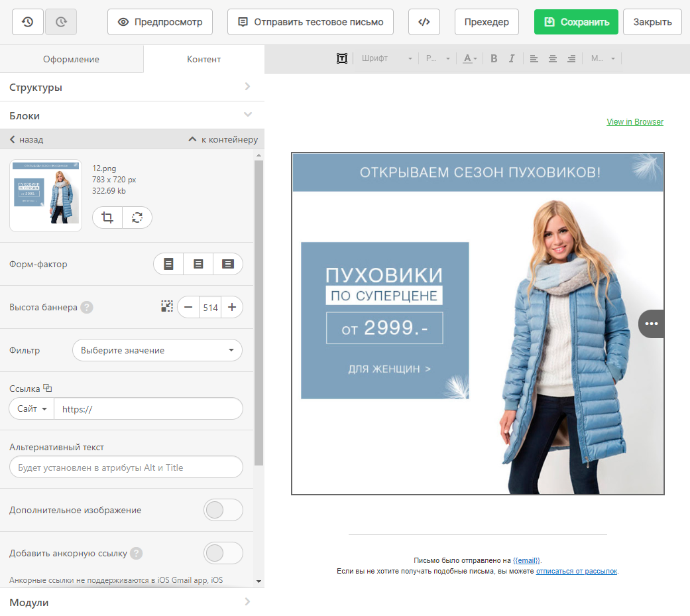The height and width of the screenshot is (616, 690).
Task: Click the replace image icon
Action: [137, 217]
